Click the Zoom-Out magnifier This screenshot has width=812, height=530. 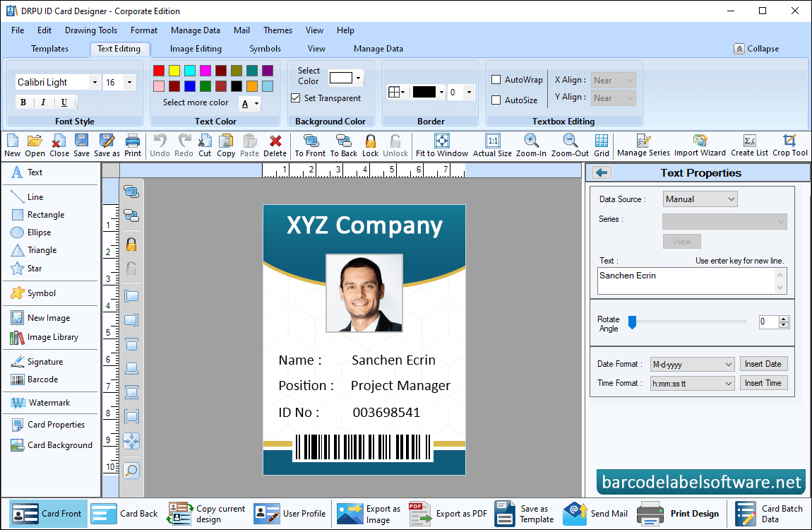(x=570, y=146)
